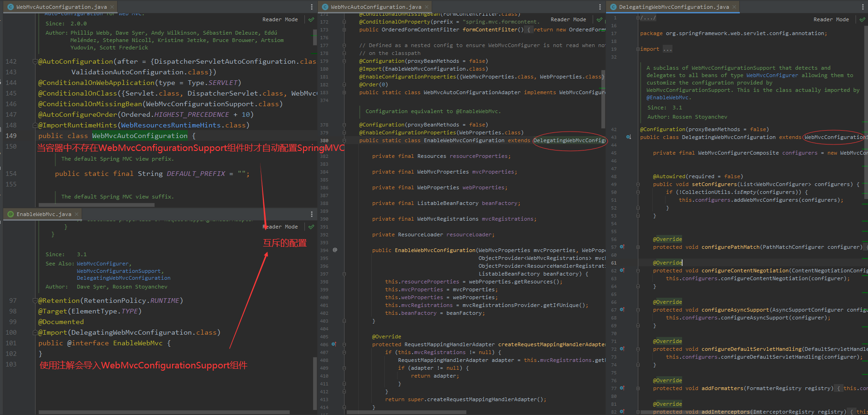Click the @ gutter icon beside EnableWebMvcConfiguration constructor
The width and height of the screenshot is (868, 415).
(x=335, y=250)
